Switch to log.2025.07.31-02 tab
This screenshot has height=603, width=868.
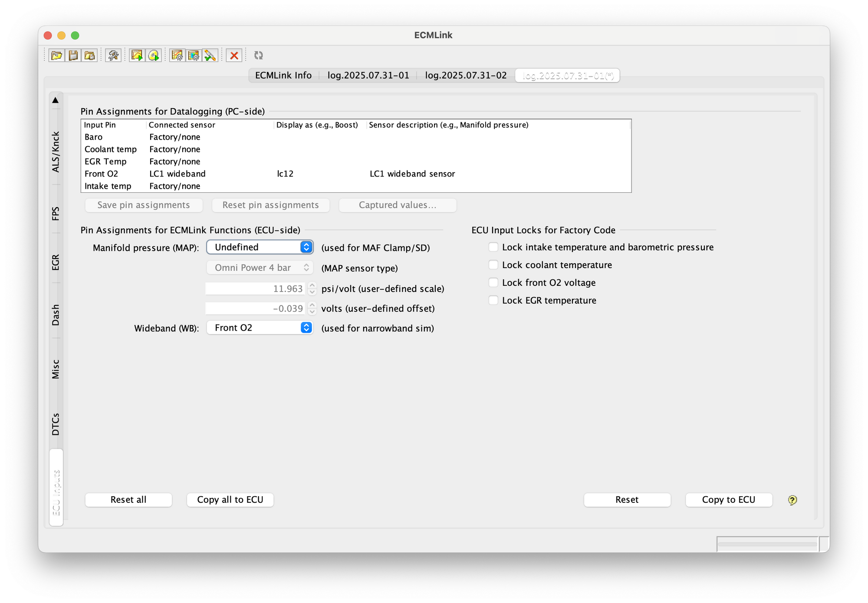click(x=466, y=75)
